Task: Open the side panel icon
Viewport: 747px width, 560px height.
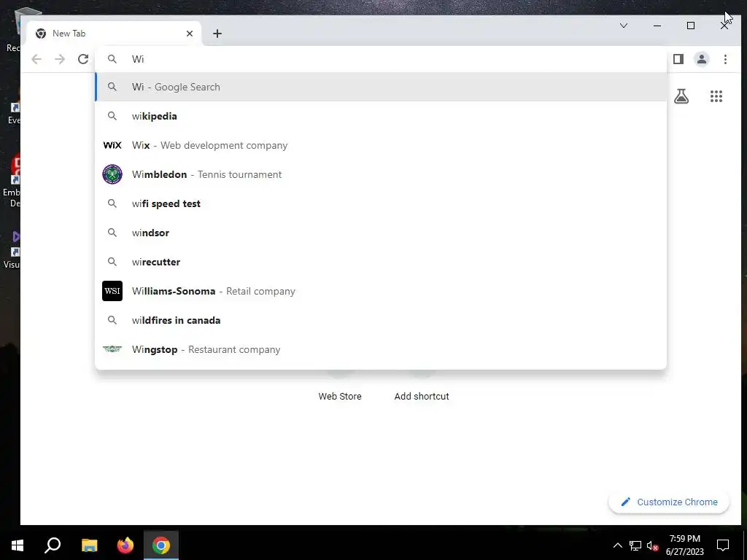Action: point(678,59)
